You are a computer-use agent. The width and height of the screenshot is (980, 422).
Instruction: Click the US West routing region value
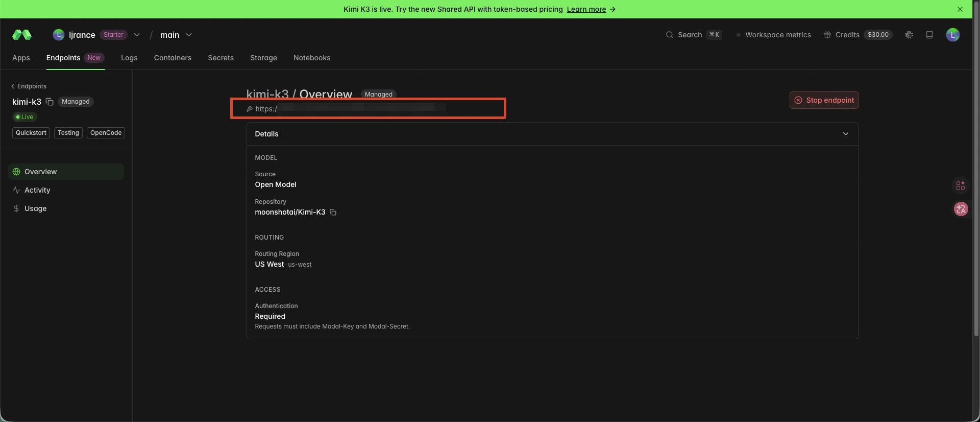(x=269, y=264)
